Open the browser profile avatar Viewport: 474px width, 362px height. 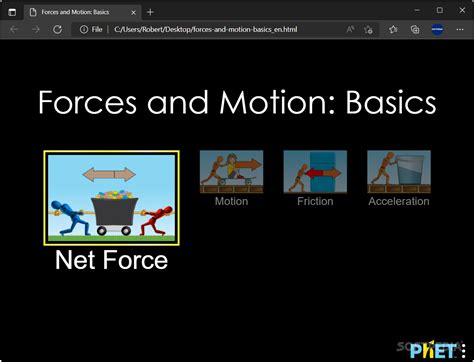437,29
